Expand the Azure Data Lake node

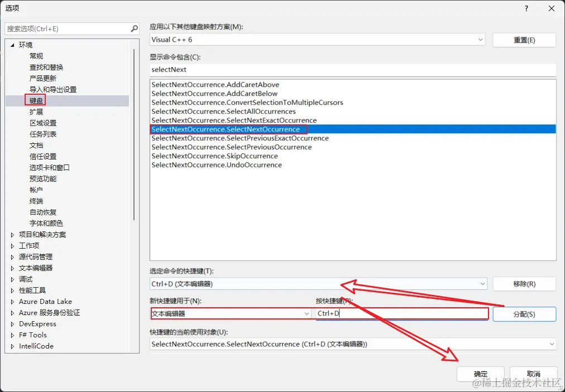point(12,302)
